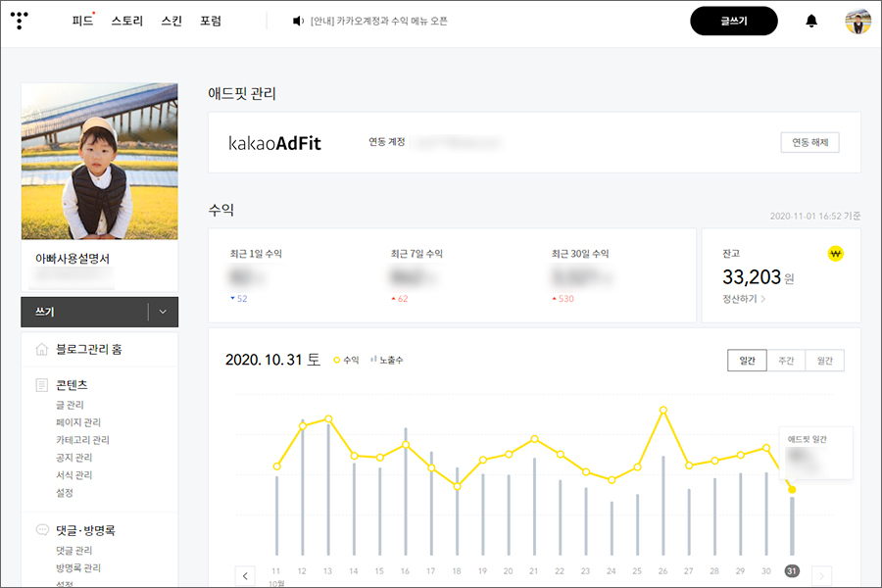Screen dimensions: 882x588
Task: Switch chart to 월간 tab
Action: [824, 360]
